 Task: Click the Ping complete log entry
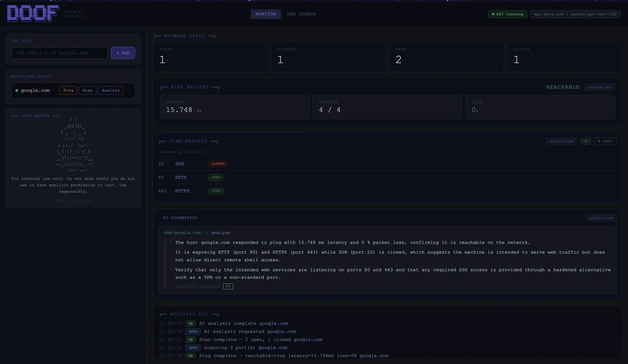[x=274, y=356]
